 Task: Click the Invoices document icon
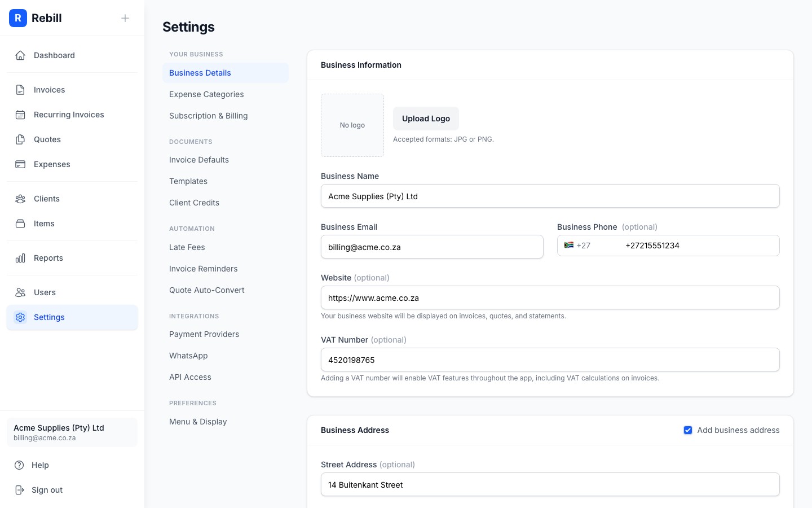coord(20,90)
